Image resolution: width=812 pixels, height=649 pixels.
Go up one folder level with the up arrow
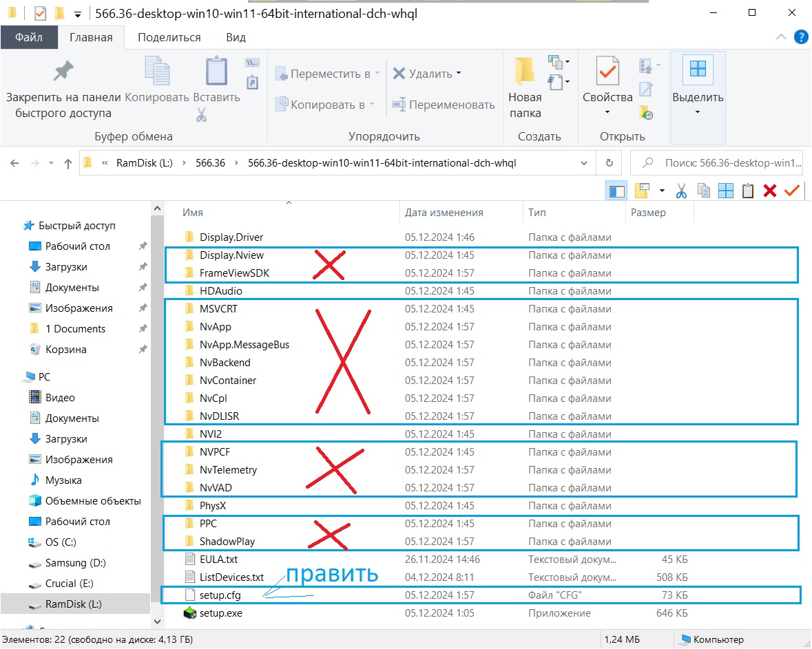[68, 164]
